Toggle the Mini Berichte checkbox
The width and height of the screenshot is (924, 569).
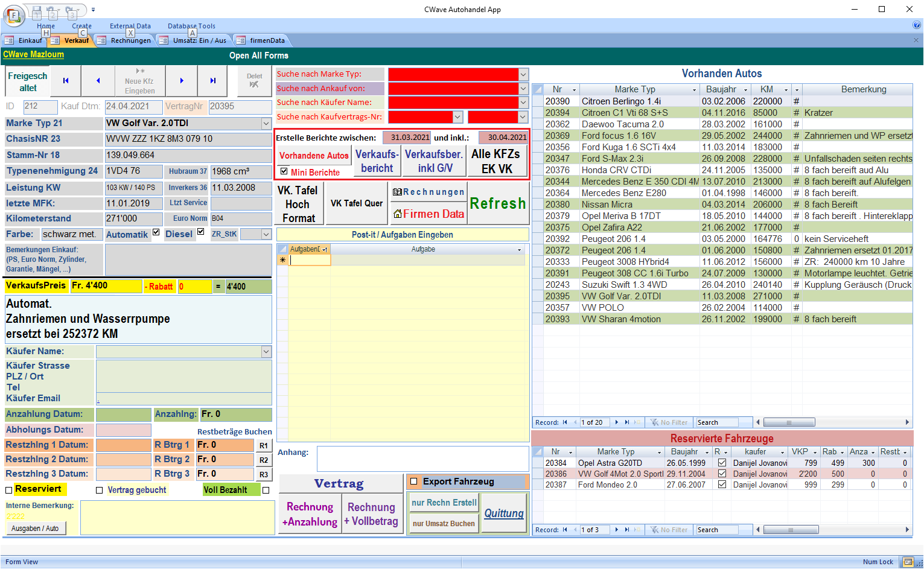pyautogui.click(x=284, y=172)
